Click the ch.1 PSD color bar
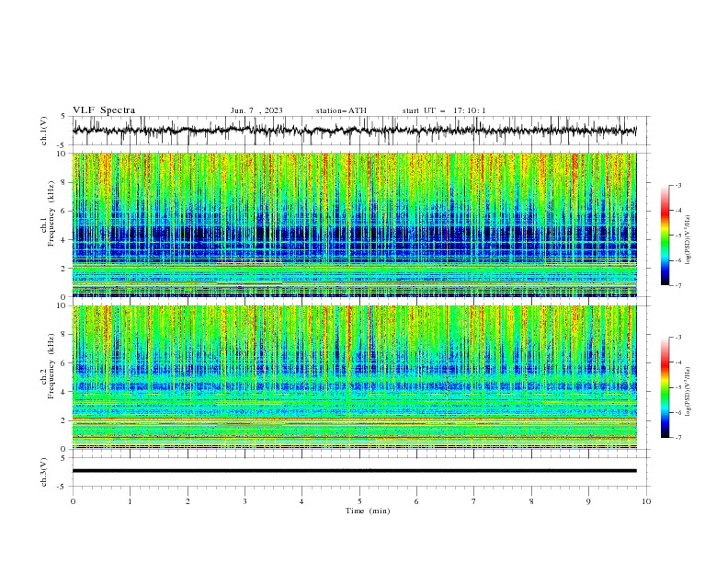728x563 pixels. pos(665,236)
